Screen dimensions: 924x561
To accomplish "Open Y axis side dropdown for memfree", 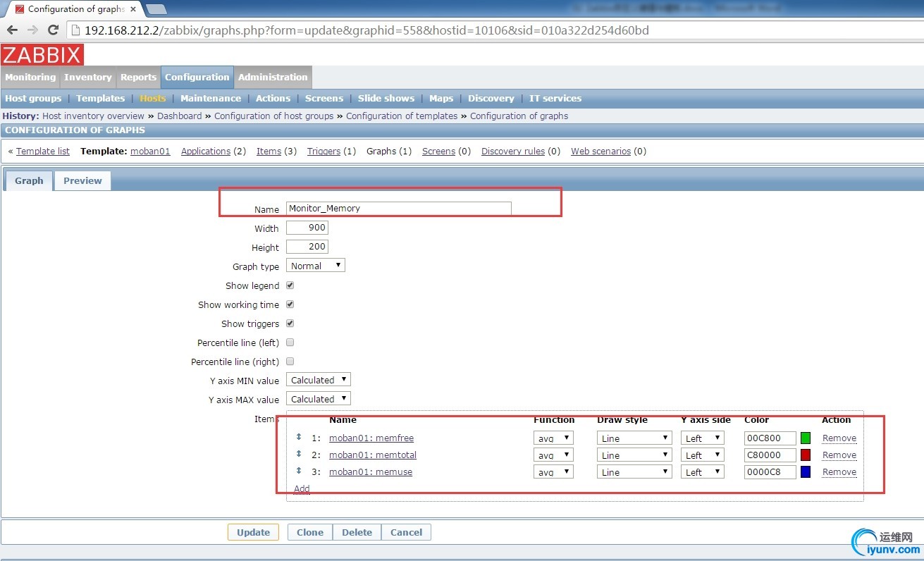I will (703, 438).
